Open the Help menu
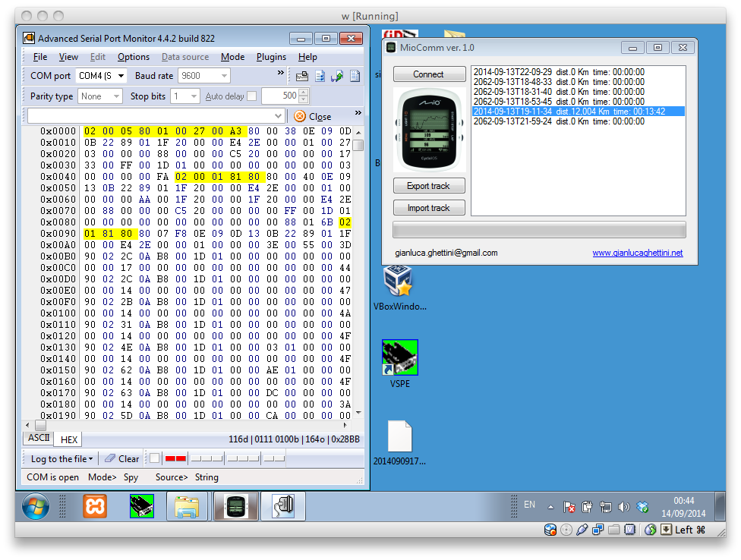The width and height of the screenshot is (741, 560). (x=307, y=57)
